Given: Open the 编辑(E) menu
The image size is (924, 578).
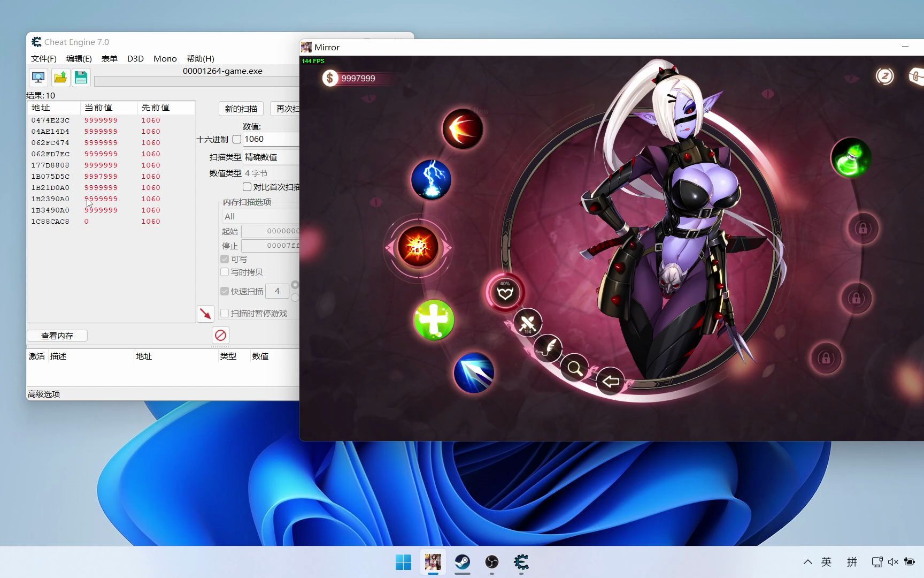Looking at the screenshot, I should [x=79, y=58].
